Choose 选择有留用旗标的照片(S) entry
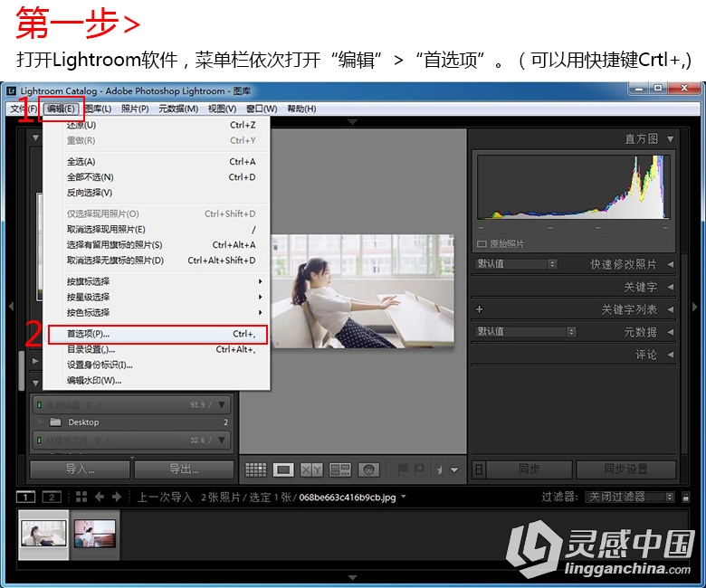The height and width of the screenshot is (588, 706). pos(157,245)
